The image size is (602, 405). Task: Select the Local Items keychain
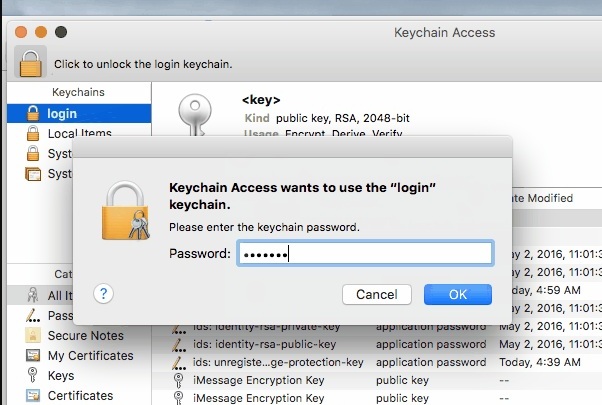[x=79, y=133]
